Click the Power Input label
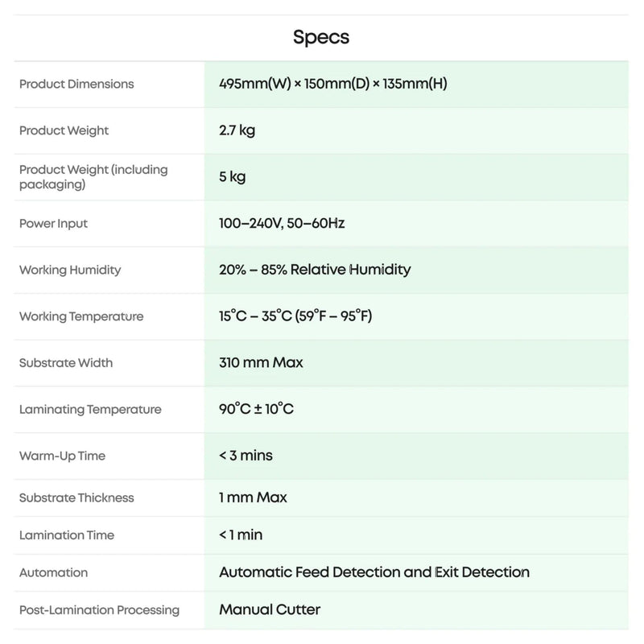 click(53, 223)
